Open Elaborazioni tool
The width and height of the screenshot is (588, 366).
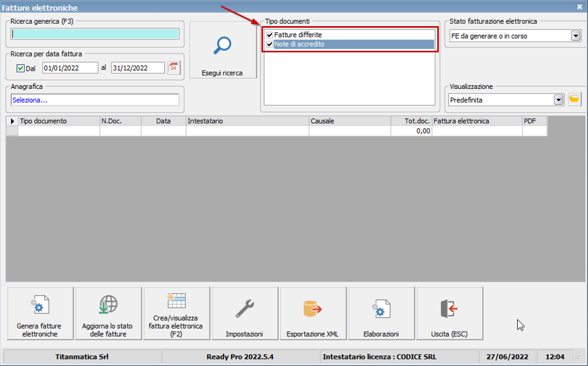coord(381,309)
